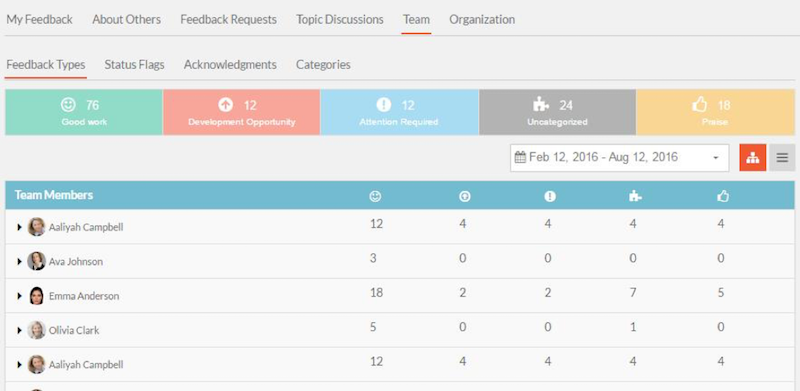Click Olivia Clark's Good work count 5
This screenshot has height=391, width=800.
(373, 327)
